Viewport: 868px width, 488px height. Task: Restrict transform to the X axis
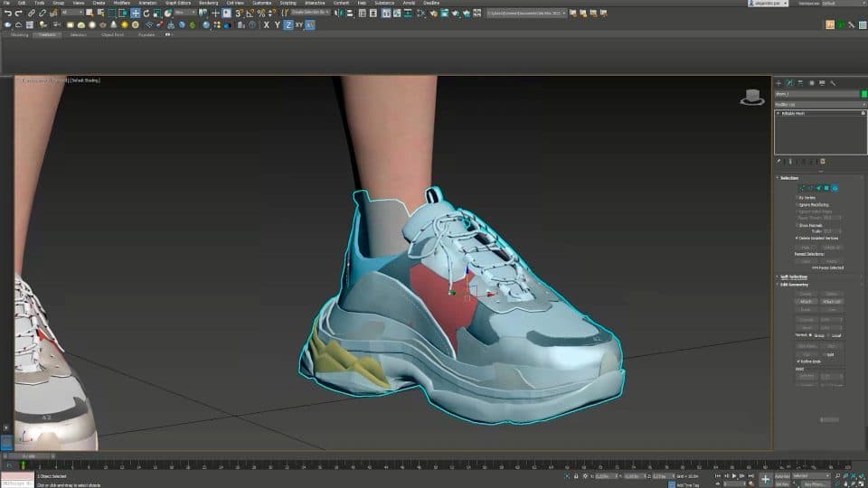[x=266, y=25]
